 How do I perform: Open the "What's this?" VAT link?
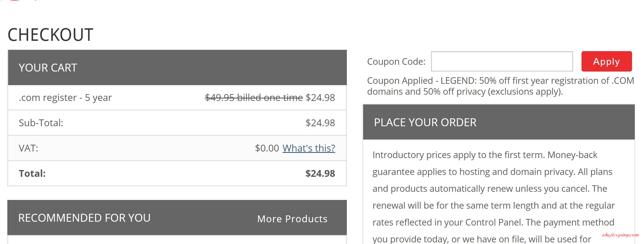coord(309,148)
